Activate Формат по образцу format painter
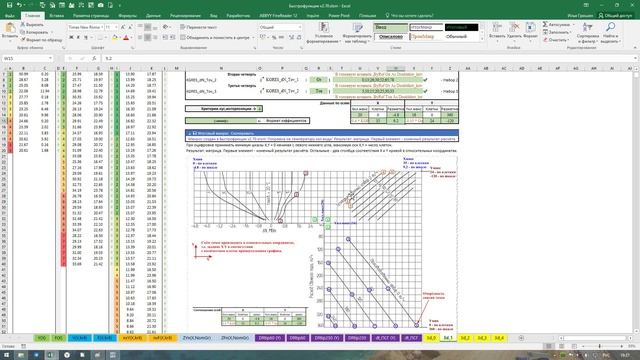 tap(42, 40)
